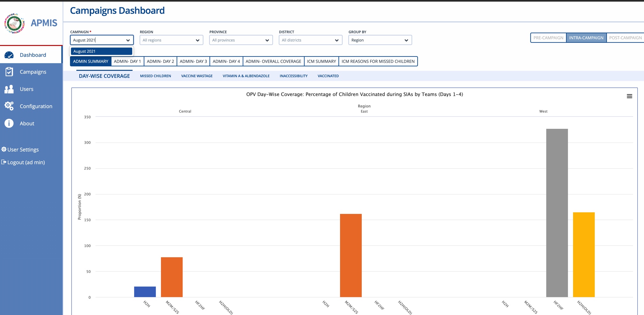This screenshot has width=644, height=315.
Task: Open the MISSED CHILDREN tab
Action: 155,76
